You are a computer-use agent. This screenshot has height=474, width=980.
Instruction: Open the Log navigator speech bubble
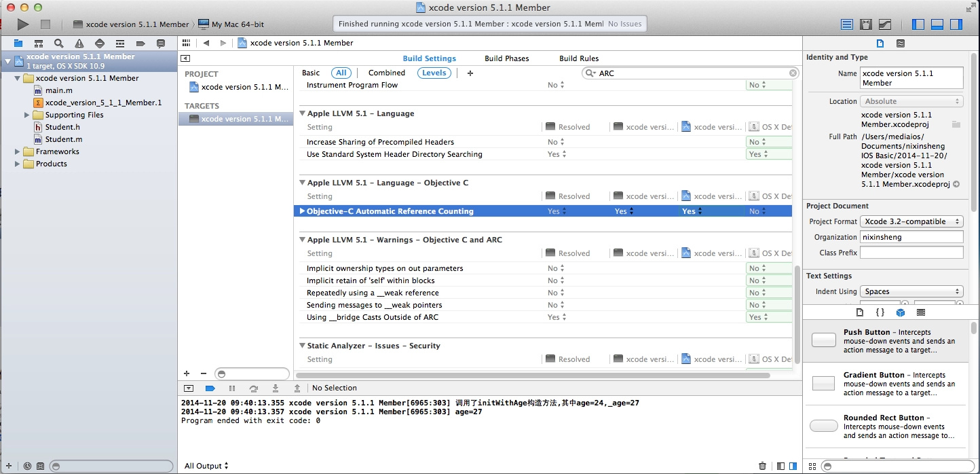(161, 43)
